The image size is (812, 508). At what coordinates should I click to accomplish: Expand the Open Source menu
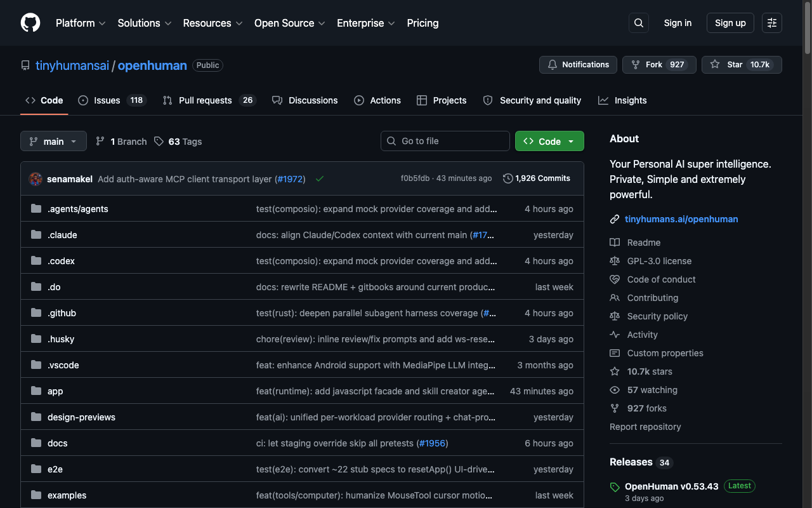(290, 23)
